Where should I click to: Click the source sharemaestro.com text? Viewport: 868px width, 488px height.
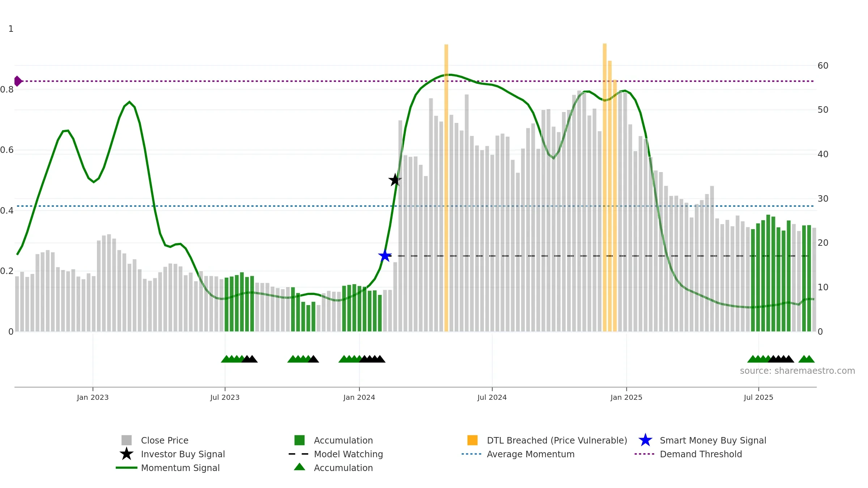tap(797, 371)
